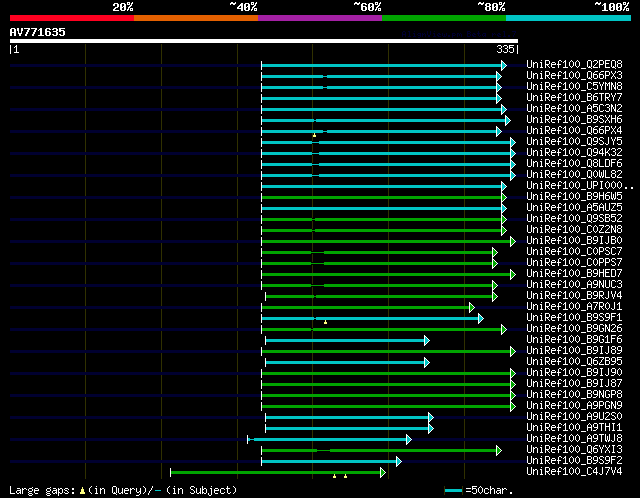The height and width of the screenshot is (498, 640).
Task: Select the UniRef100_B9IJ87 label
Action: (574, 384)
